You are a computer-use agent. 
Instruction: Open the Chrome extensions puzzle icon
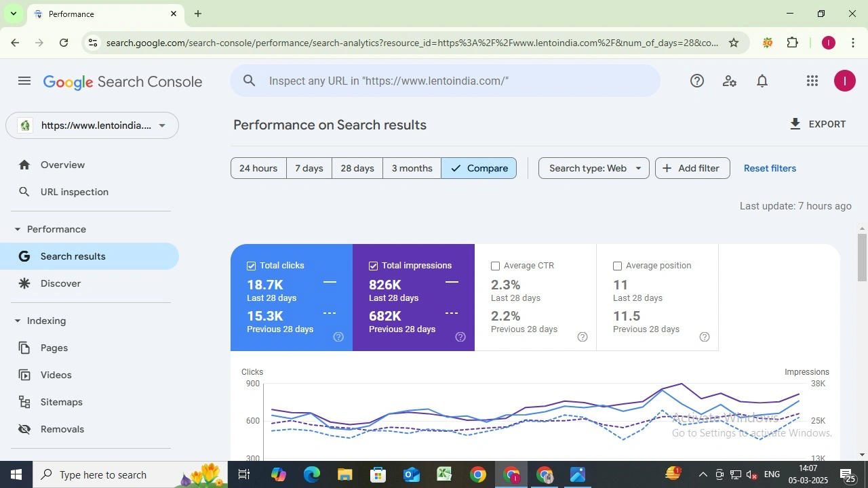point(793,43)
